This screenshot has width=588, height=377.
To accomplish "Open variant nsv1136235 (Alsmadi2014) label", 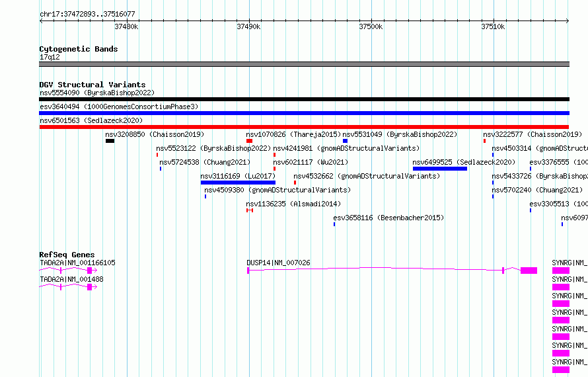I will 293,204.
